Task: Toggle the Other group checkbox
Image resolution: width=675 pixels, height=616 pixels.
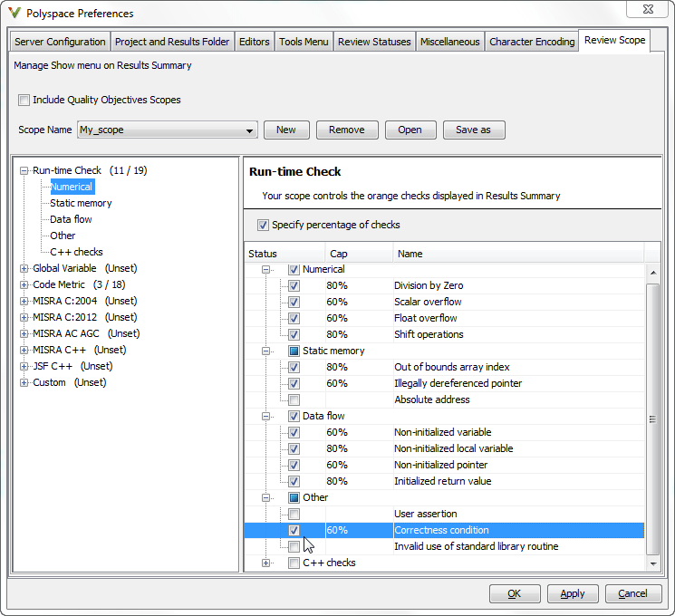Action: pos(294,498)
